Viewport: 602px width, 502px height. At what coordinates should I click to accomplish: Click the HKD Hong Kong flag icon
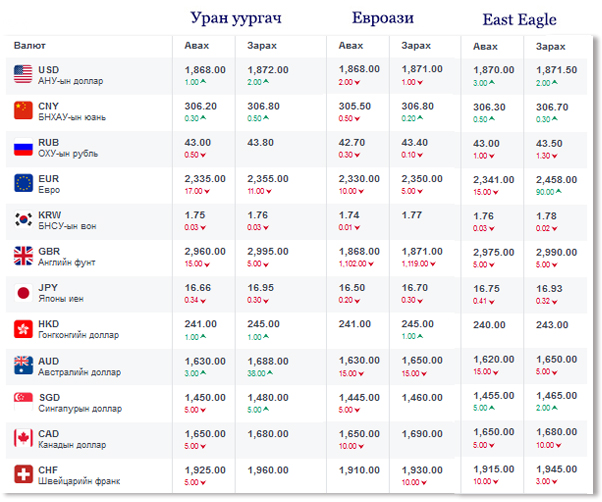click(22, 329)
